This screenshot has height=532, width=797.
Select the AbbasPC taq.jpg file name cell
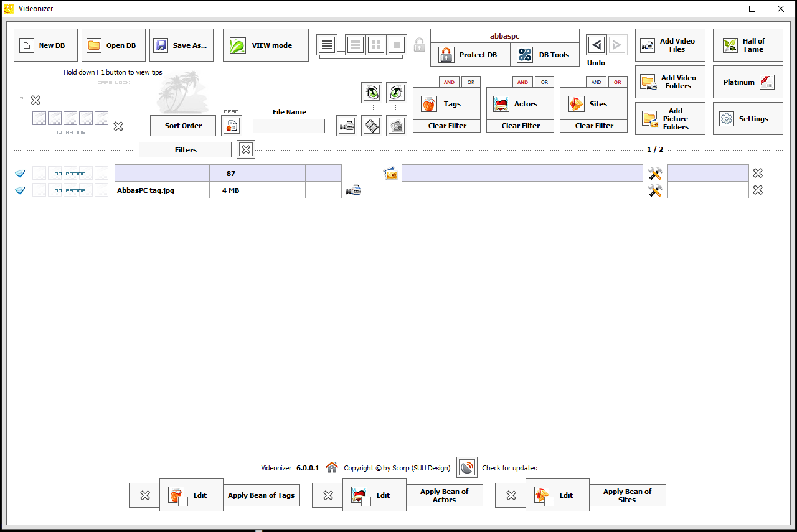click(x=162, y=190)
